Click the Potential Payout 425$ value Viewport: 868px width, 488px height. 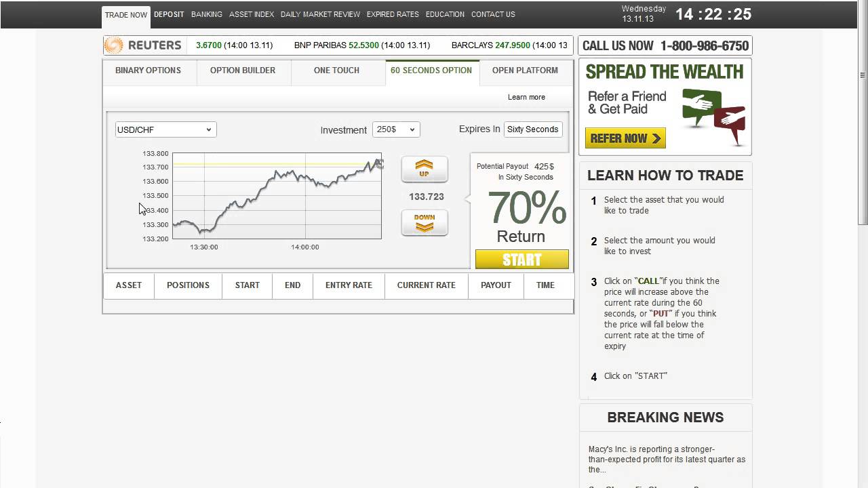(x=544, y=166)
